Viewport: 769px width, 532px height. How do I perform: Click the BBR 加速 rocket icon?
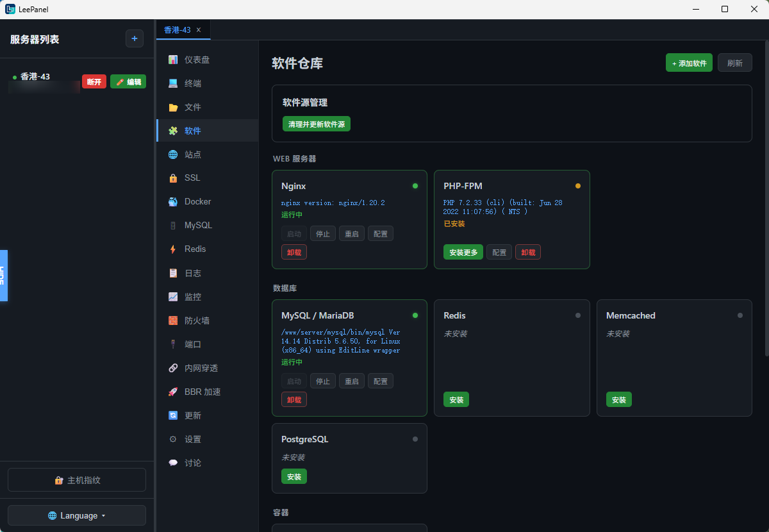coord(173,392)
